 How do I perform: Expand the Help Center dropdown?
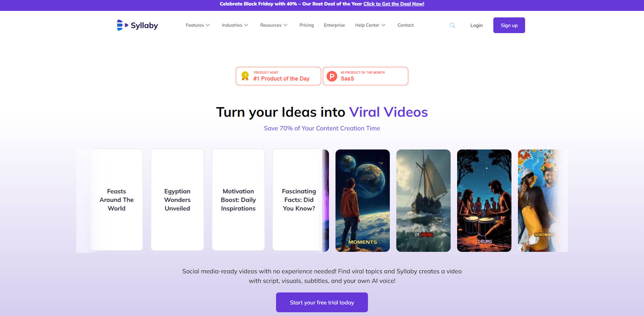click(x=370, y=25)
